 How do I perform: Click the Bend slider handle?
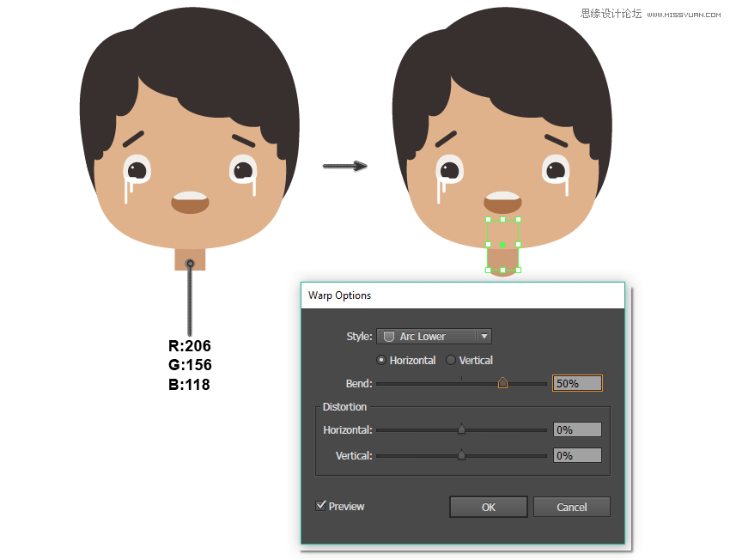pyautogui.click(x=502, y=383)
